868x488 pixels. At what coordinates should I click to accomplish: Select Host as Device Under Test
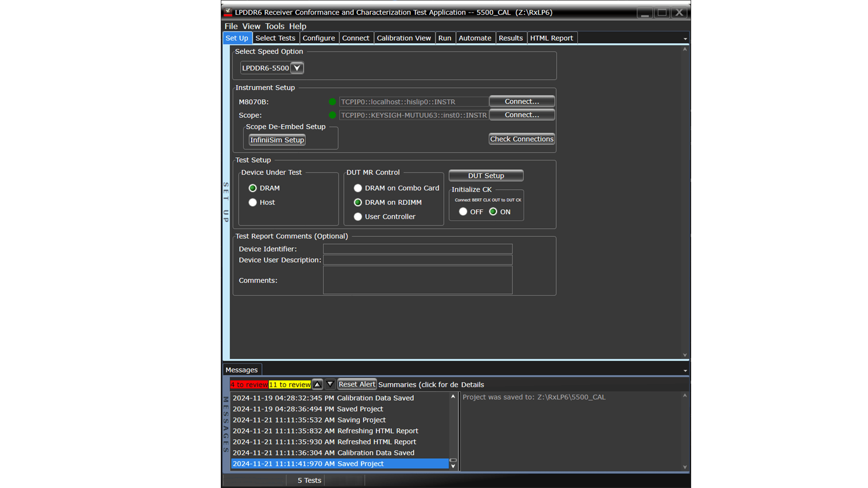pos(253,202)
